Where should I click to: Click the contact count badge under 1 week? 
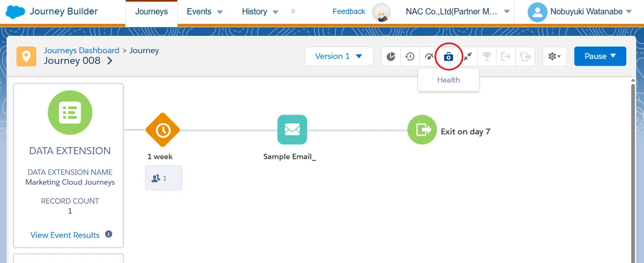[x=164, y=178]
